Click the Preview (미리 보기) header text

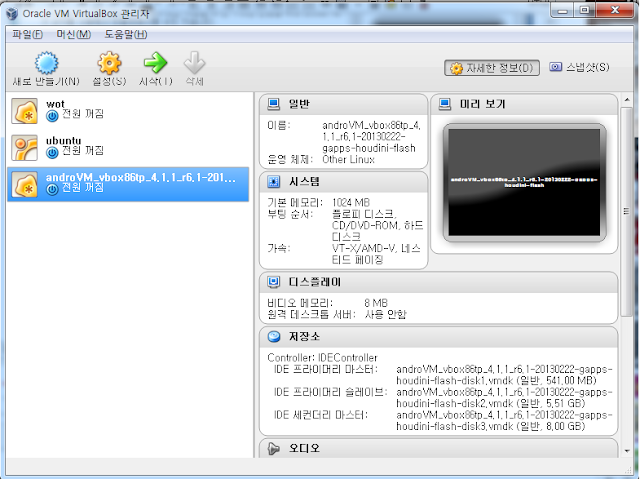[482, 104]
